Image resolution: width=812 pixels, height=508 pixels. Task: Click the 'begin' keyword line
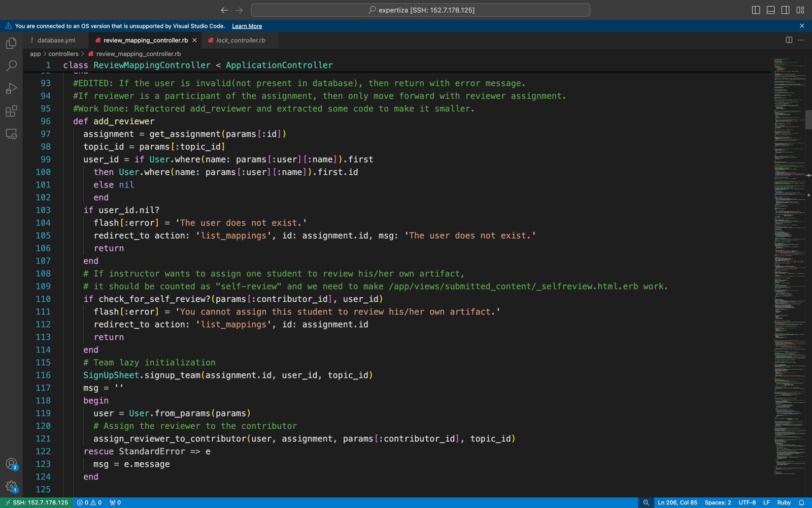[x=96, y=401]
